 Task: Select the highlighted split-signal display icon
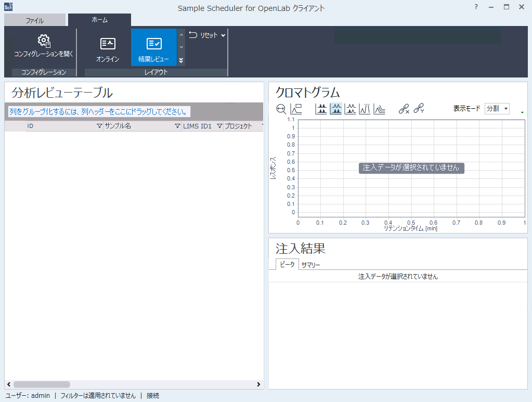(336, 109)
